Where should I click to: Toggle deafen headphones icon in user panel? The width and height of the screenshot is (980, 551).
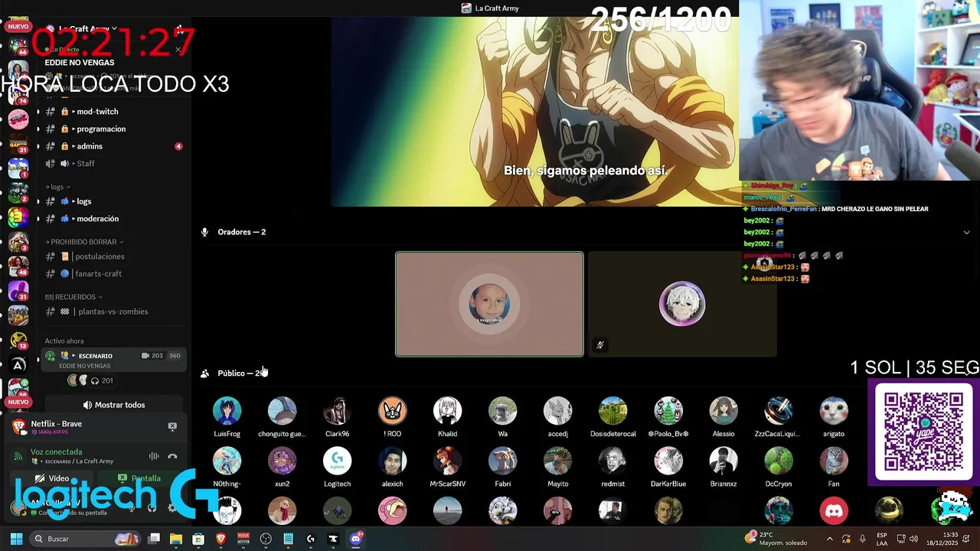click(152, 507)
